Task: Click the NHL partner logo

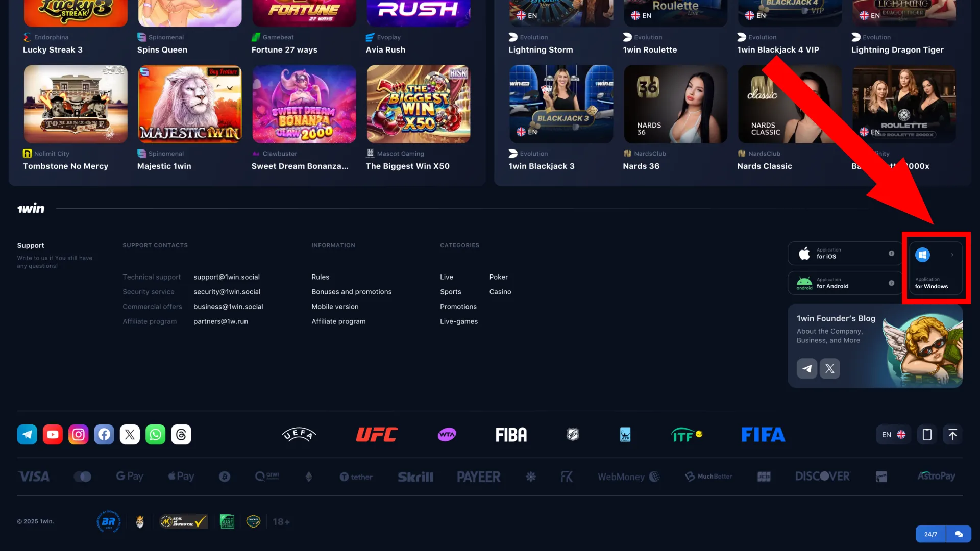Action: point(573,435)
